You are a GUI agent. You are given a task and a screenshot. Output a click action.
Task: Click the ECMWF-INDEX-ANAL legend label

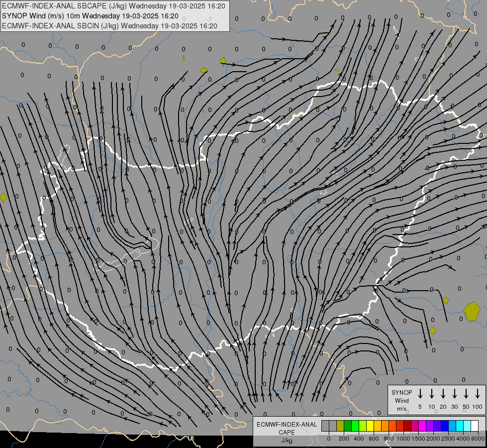click(x=287, y=425)
